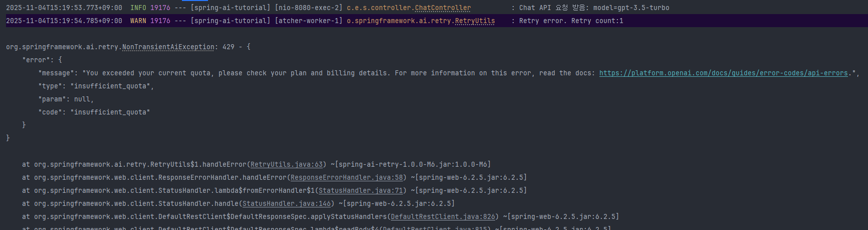Open the NonTransientAiException class link
The width and height of the screenshot is (868, 230).
click(168, 47)
